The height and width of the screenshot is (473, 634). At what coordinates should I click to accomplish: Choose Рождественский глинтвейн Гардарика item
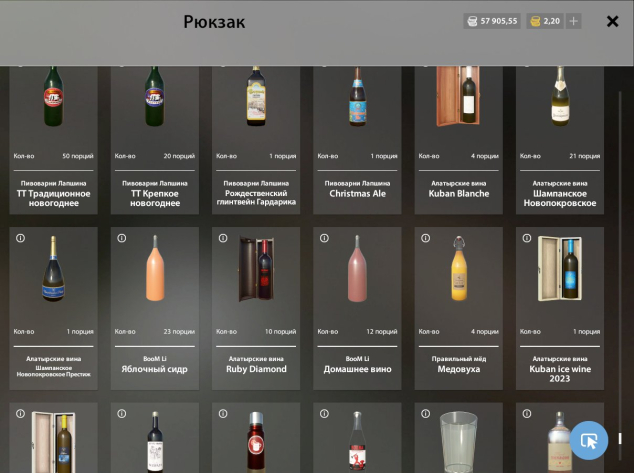tap(256, 140)
